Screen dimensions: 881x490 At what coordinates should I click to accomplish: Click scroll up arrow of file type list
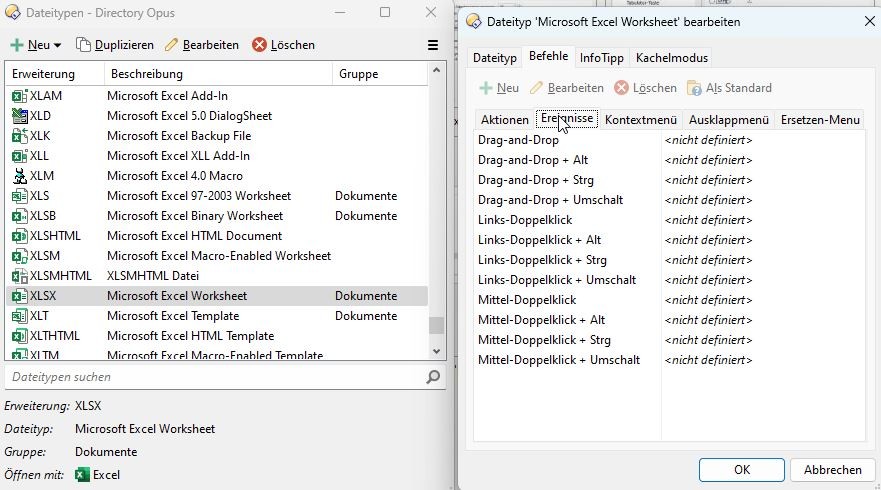(x=437, y=70)
